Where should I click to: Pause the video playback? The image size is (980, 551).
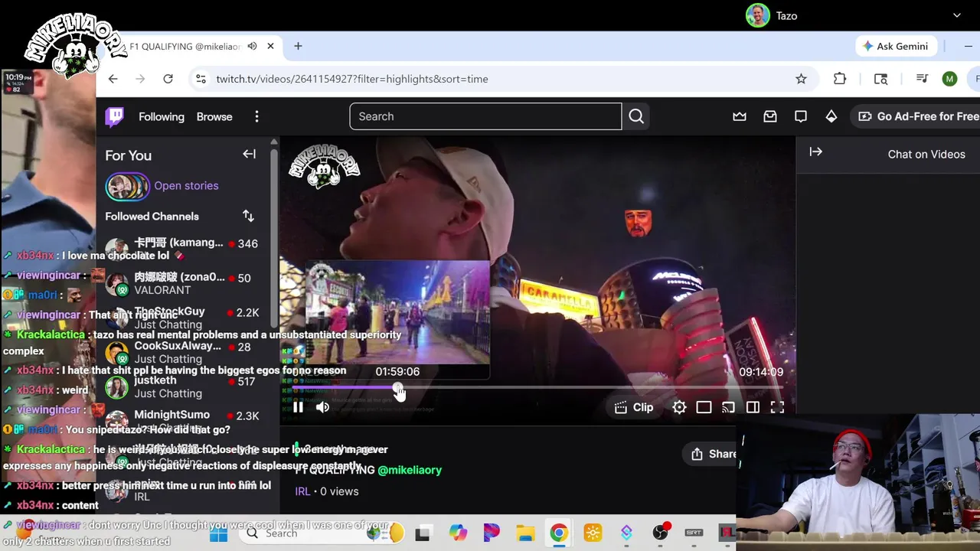(298, 408)
